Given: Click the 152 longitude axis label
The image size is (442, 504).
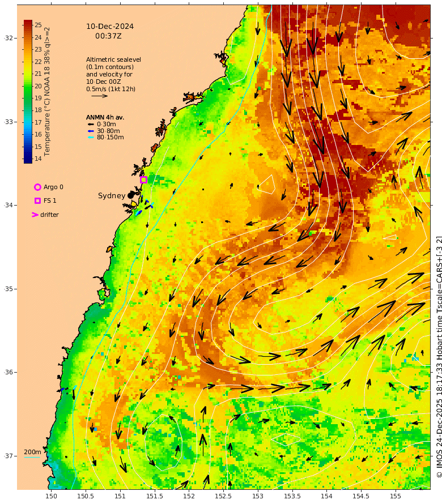Looking at the screenshot, I should click(189, 496).
